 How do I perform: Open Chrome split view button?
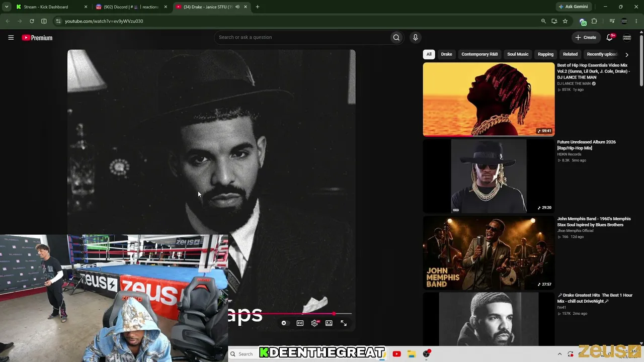tap(44, 21)
